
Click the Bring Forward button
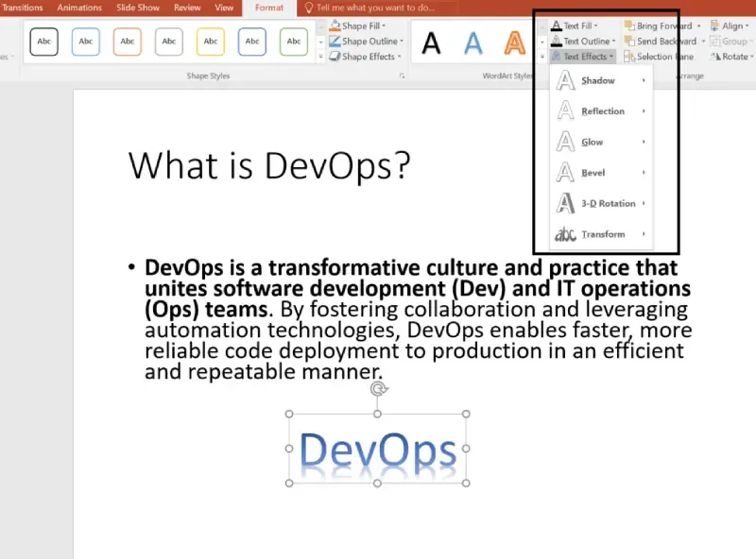(659, 26)
